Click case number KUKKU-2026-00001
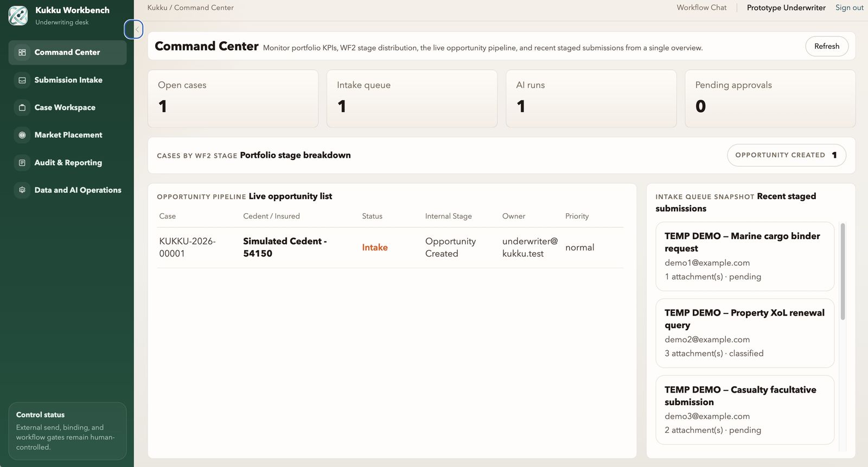The image size is (868, 467). click(x=187, y=247)
